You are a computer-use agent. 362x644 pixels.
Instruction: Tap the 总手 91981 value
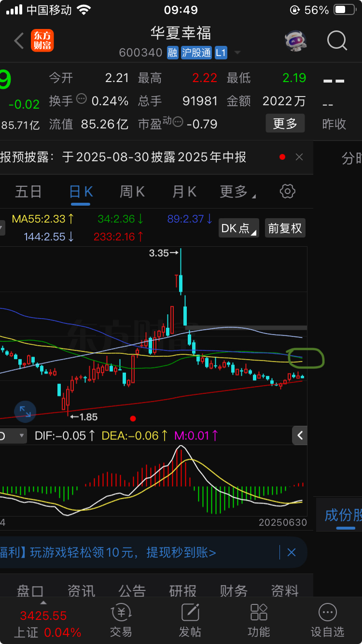pos(200,101)
